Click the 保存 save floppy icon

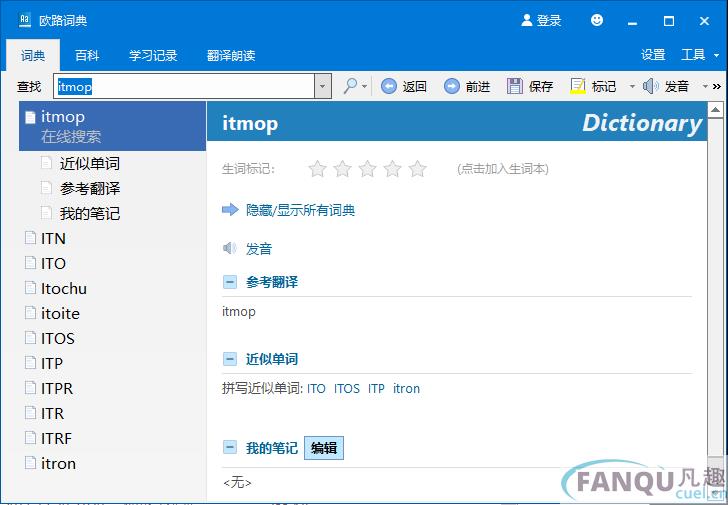514,86
